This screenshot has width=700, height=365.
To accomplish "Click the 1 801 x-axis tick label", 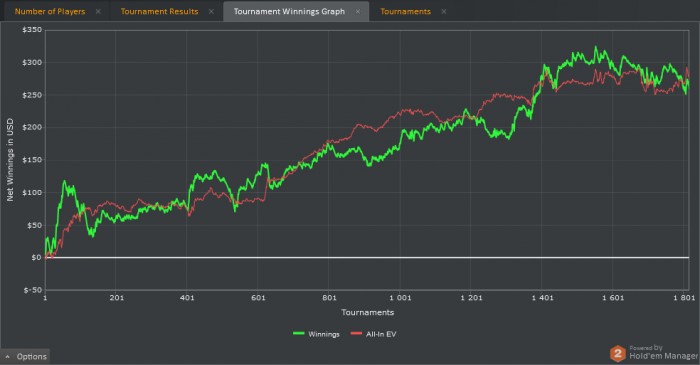I will (x=684, y=298).
